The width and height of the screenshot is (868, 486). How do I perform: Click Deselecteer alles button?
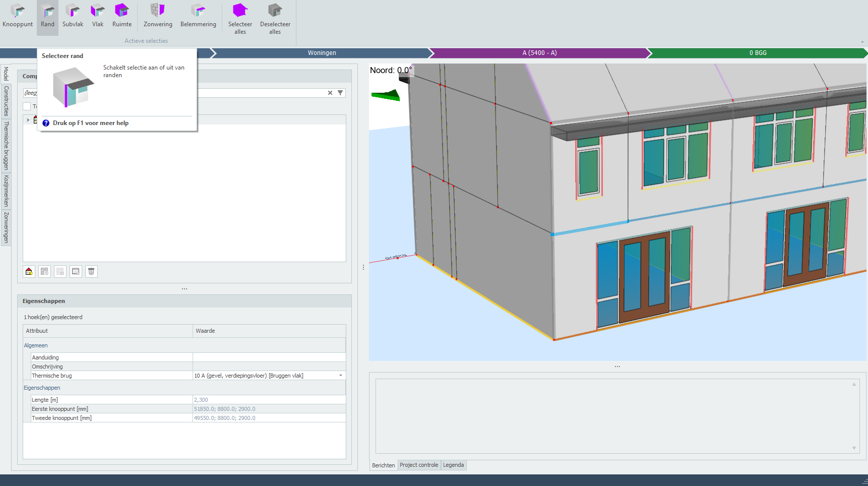coord(275,18)
